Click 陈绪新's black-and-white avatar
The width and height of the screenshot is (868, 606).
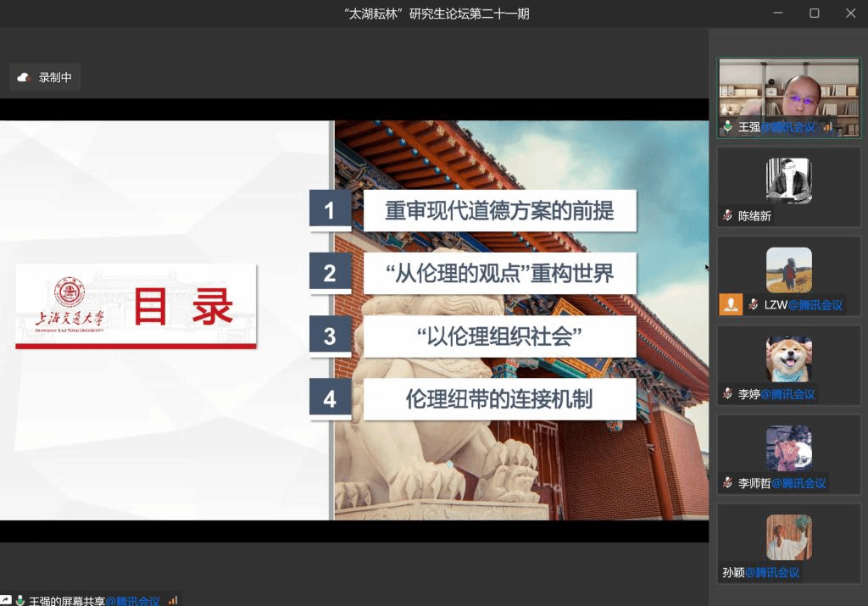(788, 181)
